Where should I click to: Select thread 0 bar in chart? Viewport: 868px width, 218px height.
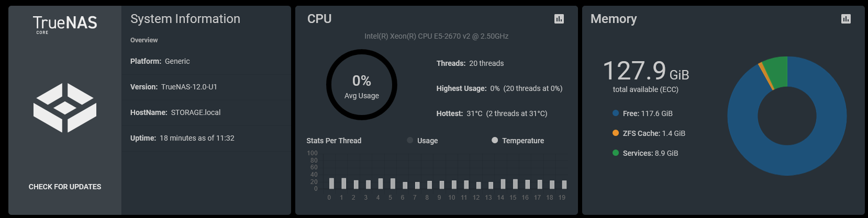click(331, 183)
